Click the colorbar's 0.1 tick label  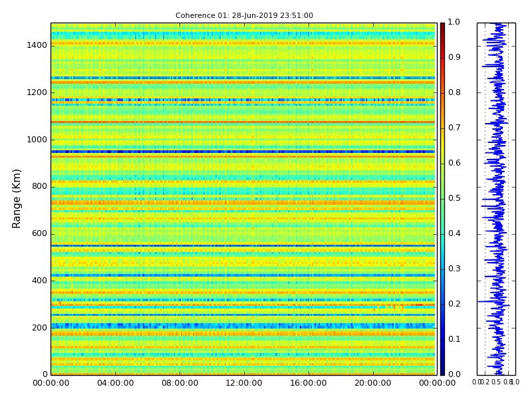tap(454, 339)
